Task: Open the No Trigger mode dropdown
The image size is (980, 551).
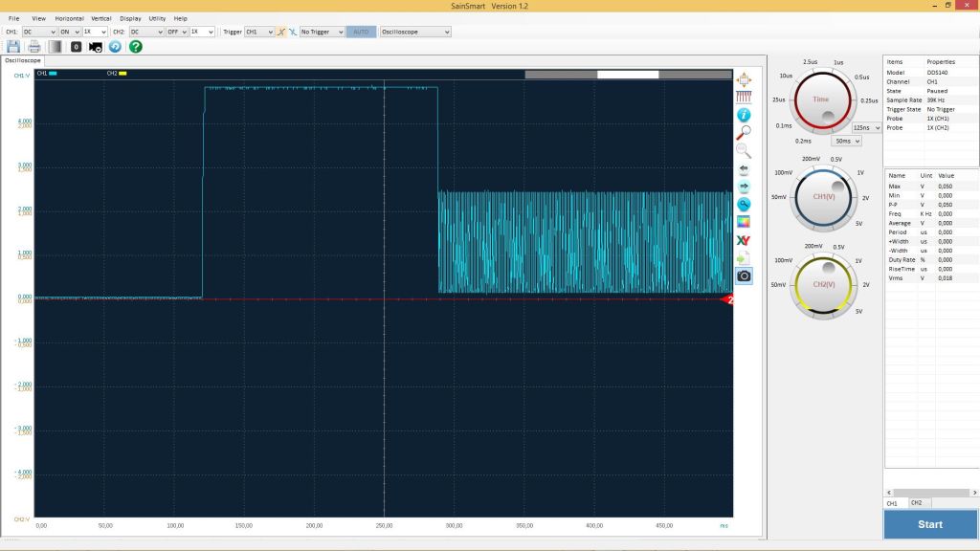Action: 322,32
